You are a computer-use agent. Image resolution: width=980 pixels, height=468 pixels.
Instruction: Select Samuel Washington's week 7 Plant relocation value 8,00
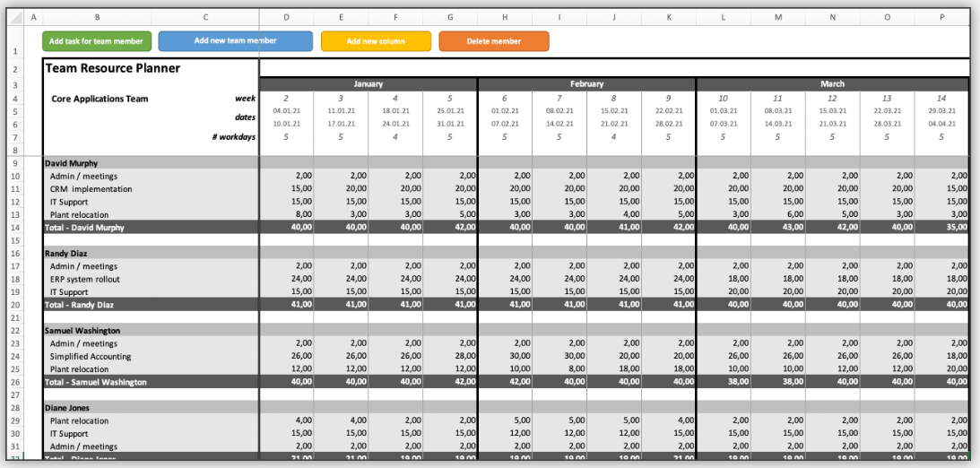[x=559, y=368]
